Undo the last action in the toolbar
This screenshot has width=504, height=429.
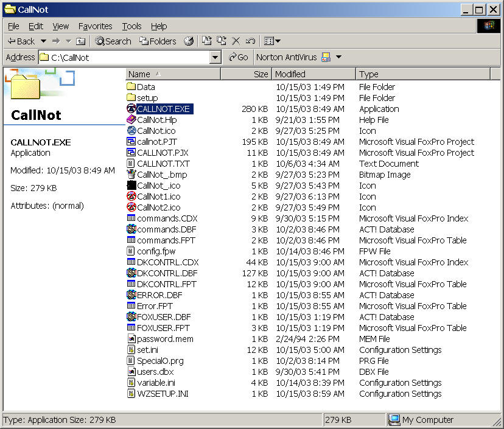[250, 41]
